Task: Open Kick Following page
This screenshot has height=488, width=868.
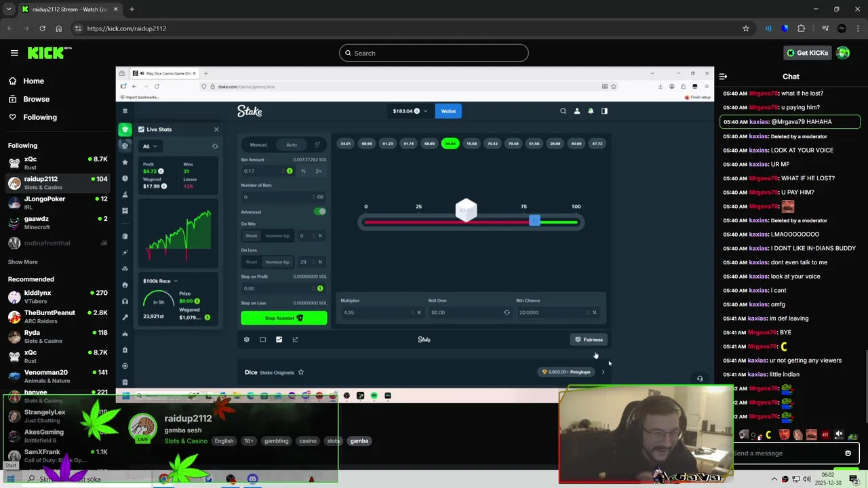Action: click(33, 117)
